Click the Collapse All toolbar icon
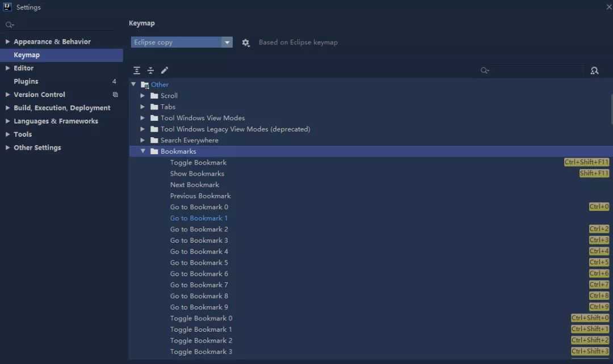Screen dimensions: 613x364 tap(150, 70)
